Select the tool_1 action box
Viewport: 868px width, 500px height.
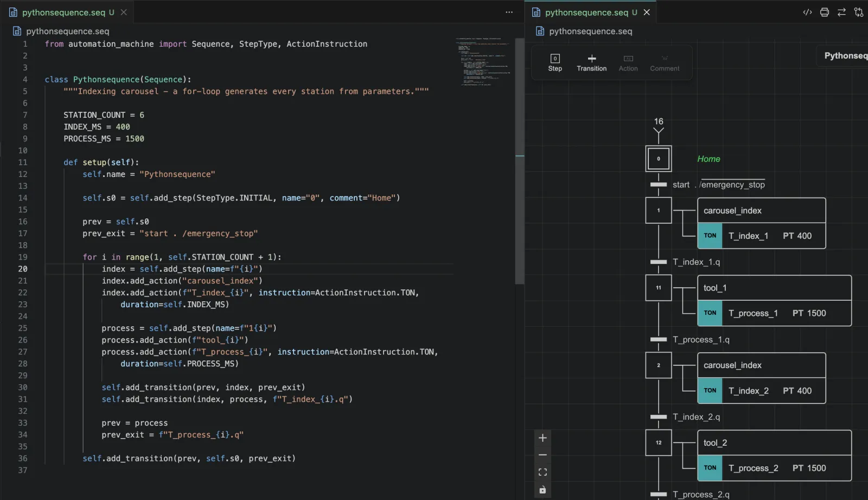point(774,288)
